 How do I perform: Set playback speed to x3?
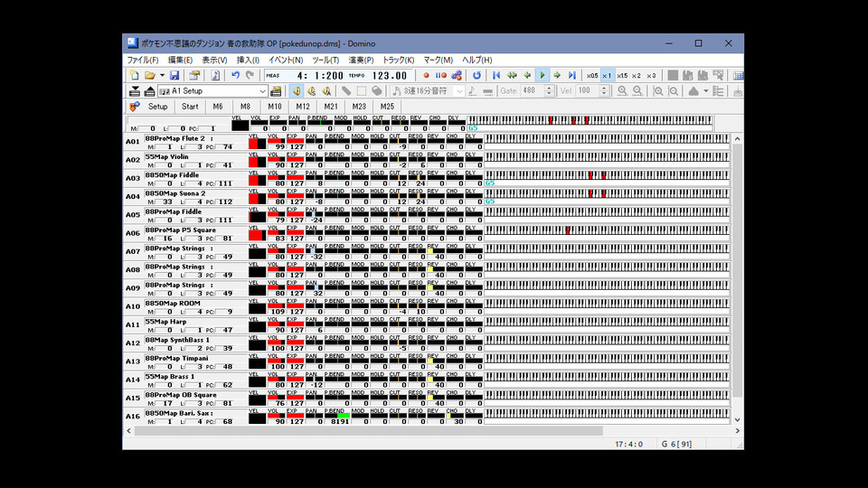652,75
